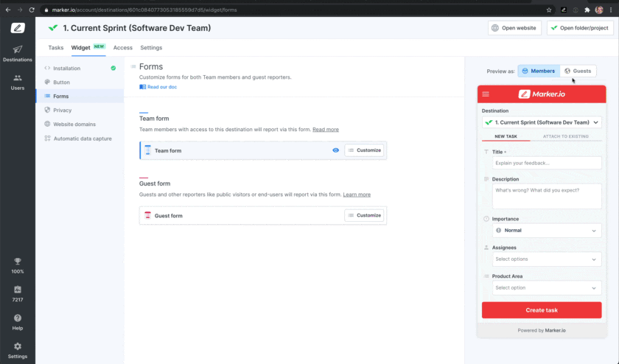
Task: Open Product Area select option dropdown
Action: pyautogui.click(x=547, y=288)
